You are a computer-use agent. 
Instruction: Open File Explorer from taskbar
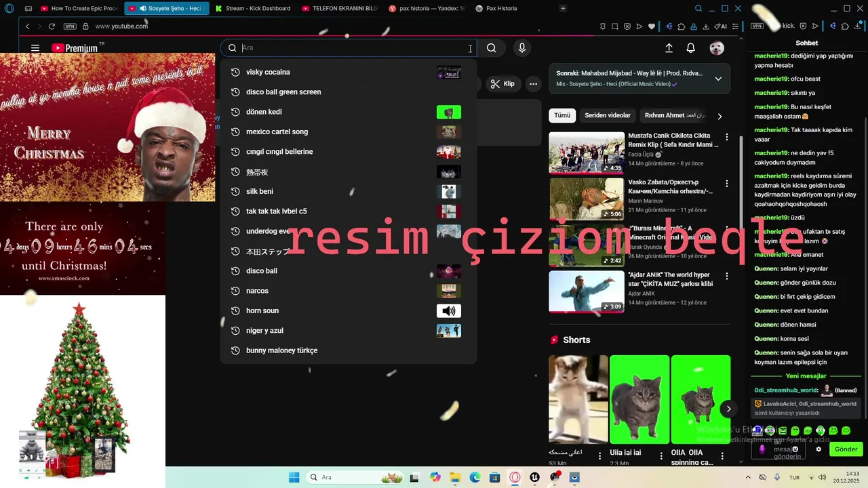coord(454,477)
